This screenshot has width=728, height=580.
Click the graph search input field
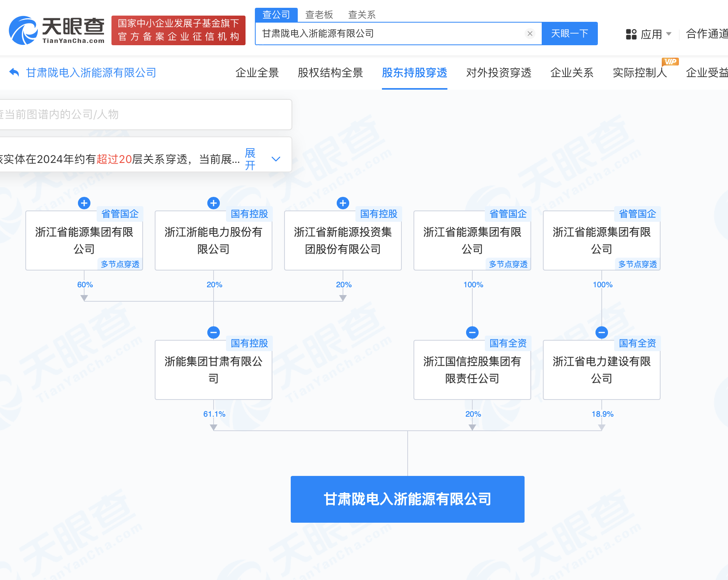click(x=144, y=115)
